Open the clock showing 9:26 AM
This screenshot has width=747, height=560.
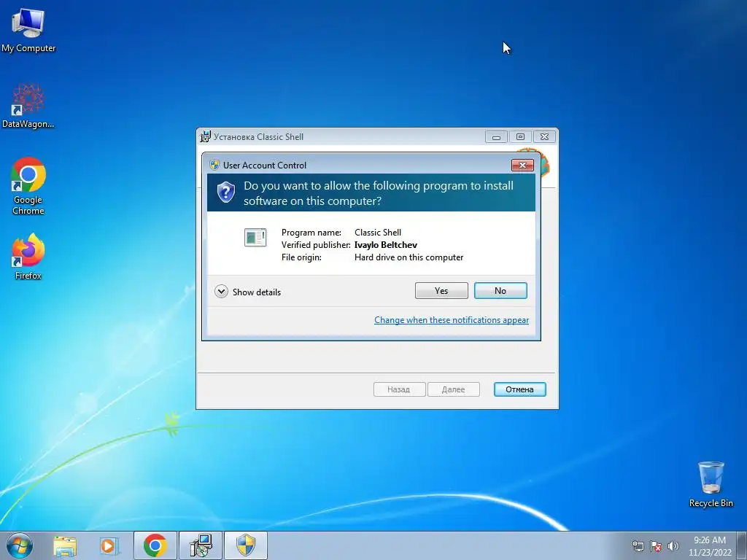click(x=710, y=546)
